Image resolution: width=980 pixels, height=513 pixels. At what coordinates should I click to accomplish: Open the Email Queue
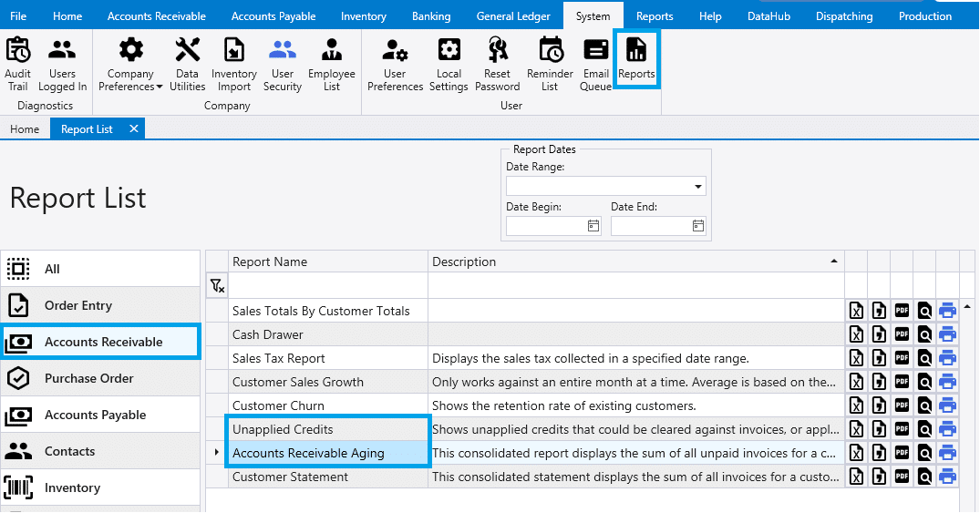[595, 64]
